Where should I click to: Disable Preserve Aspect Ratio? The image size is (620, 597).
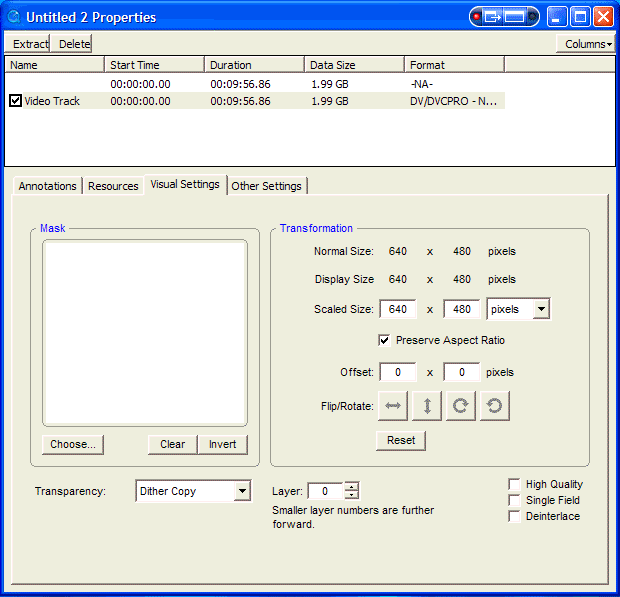(384, 340)
